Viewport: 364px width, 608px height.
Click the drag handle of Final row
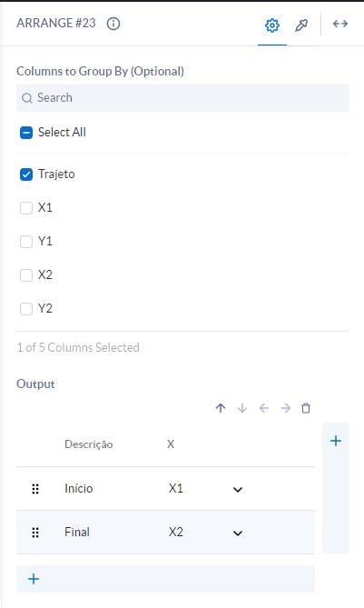pos(35,533)
